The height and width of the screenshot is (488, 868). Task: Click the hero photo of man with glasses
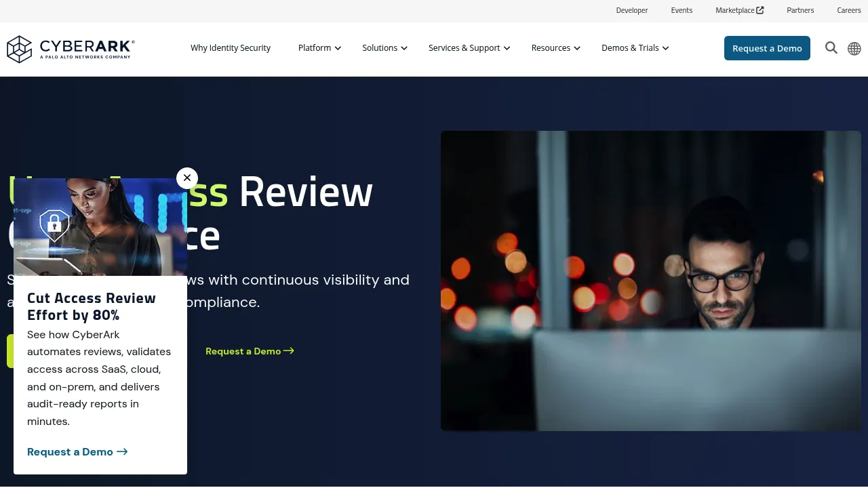tap(651, 281)
